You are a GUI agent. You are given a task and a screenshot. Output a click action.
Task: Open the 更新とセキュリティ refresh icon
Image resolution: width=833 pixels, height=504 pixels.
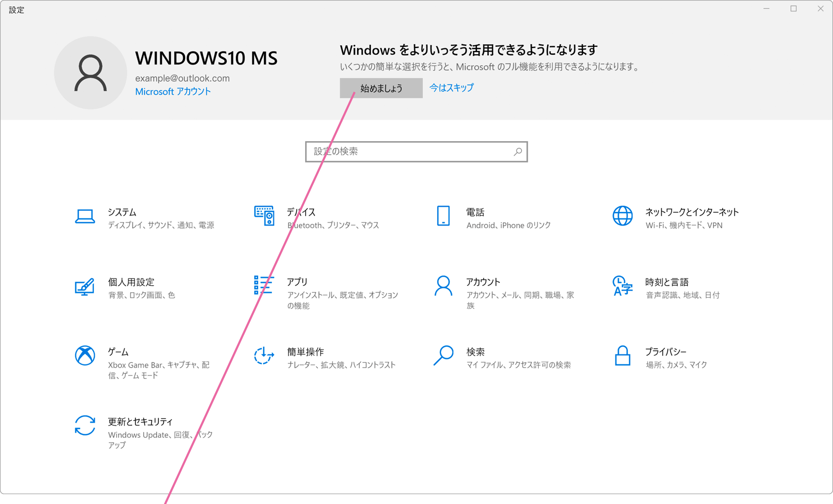coord(85,425)
